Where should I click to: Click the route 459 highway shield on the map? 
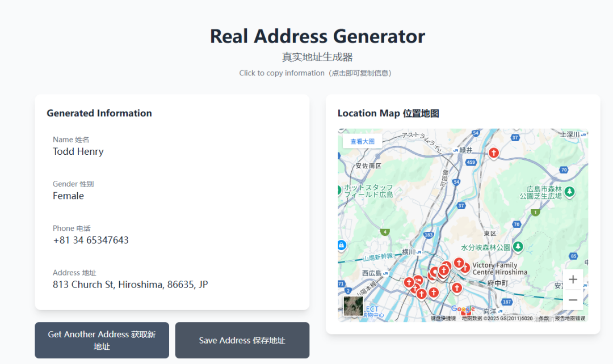click(471, 162)
